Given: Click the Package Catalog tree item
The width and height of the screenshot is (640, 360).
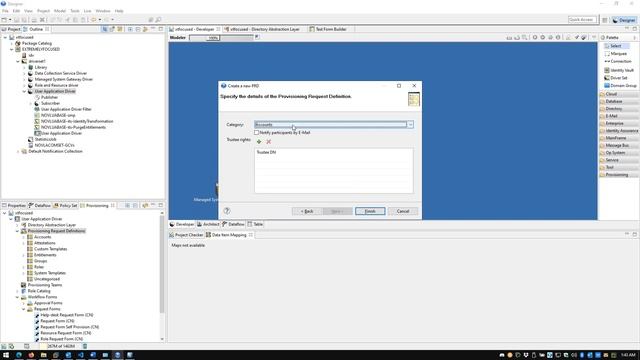Looking at the screenshot, I should 37,43.
